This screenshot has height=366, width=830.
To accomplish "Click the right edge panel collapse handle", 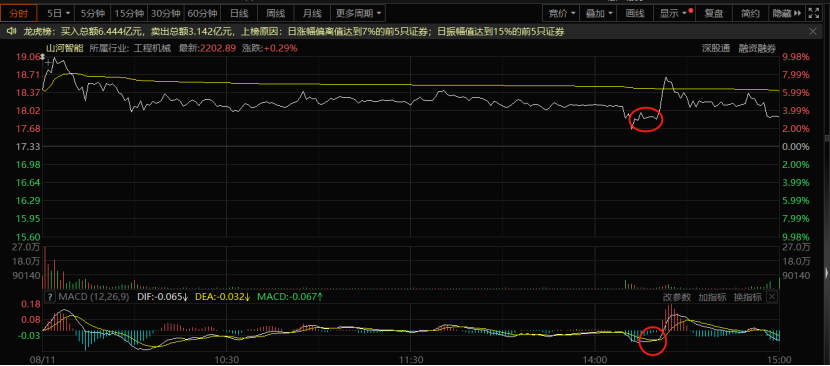I will tap(826, 273).
